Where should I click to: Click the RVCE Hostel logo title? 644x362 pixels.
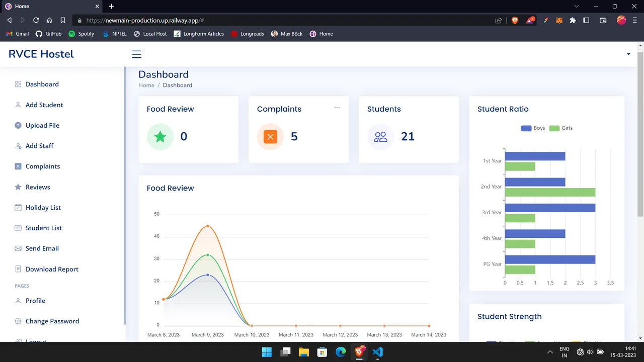pos(41,54)
